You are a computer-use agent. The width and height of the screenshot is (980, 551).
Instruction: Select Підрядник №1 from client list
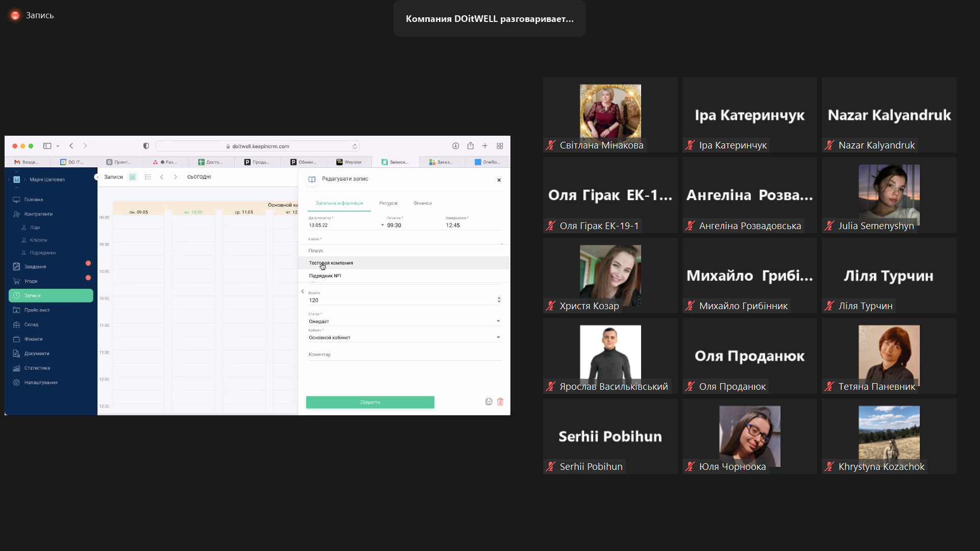tap(404, 275)
